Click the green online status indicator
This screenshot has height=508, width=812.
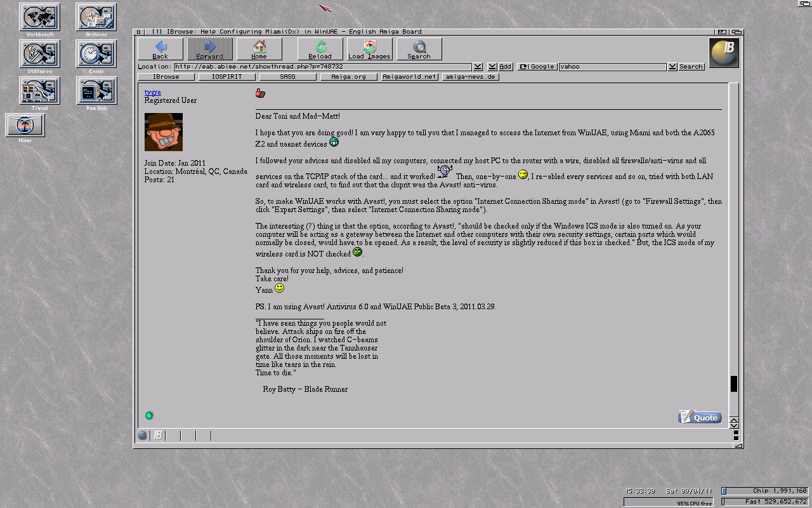[x=149, y=416]
